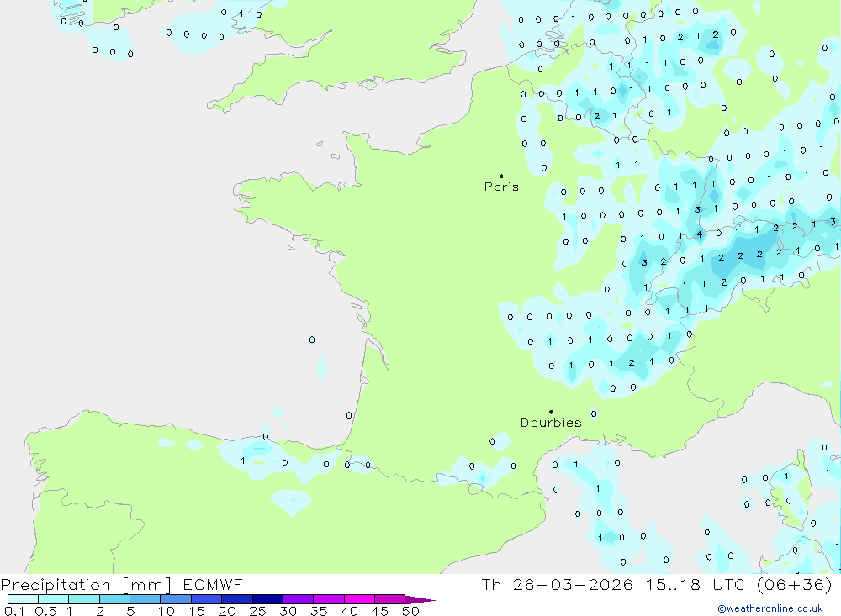
Task: Click the arrow tip above 50 mm
Action: [x=420, y=600]
